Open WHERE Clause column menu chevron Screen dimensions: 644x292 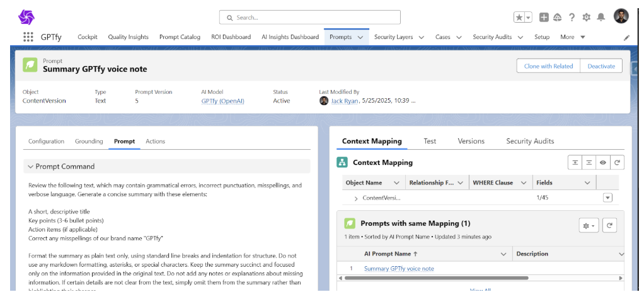click(x=523, y=183)
